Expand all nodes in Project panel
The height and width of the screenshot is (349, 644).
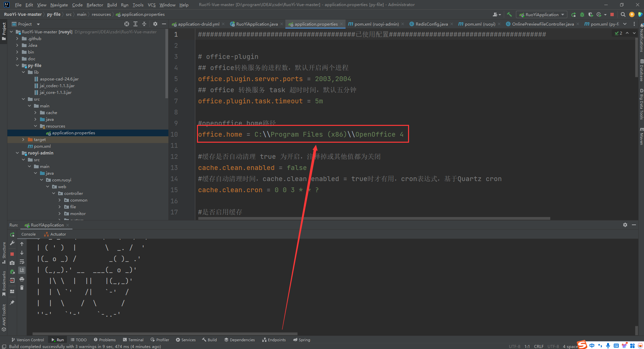point(135,24)
